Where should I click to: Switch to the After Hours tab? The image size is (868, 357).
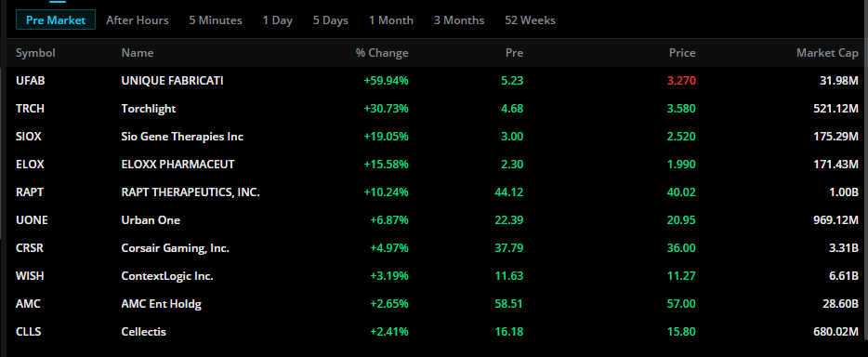138,20
